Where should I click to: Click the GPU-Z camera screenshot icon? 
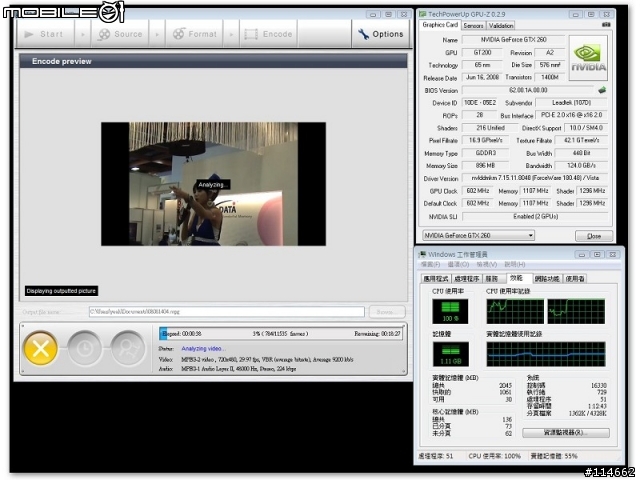point(606,25)
